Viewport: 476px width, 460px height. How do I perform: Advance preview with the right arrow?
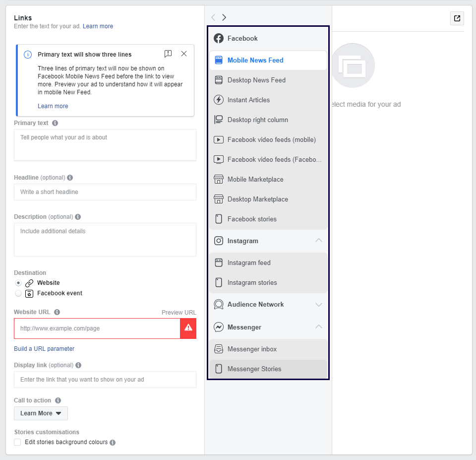[x=224, y=17]
